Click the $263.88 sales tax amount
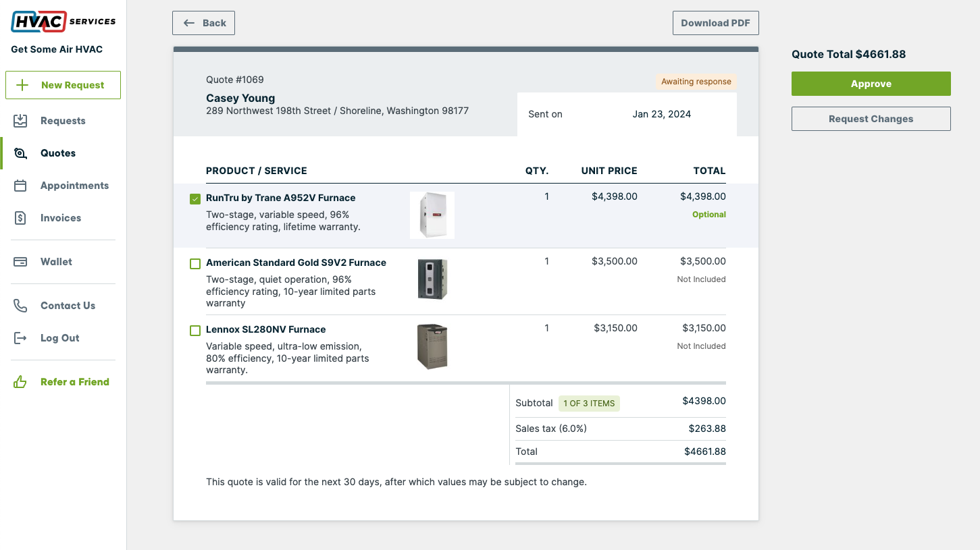This screenshot has width=980, height=550. [x=707, y=429]
